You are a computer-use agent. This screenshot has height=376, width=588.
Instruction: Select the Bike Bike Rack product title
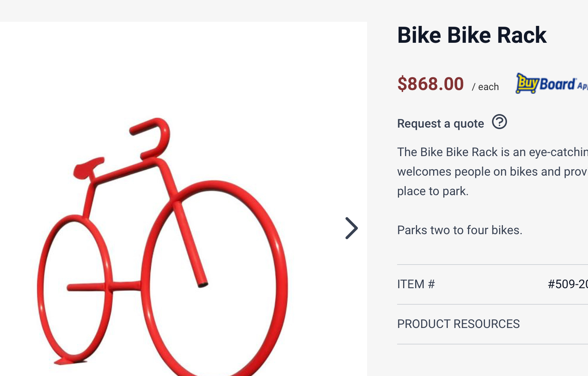(x=472, y=35)
